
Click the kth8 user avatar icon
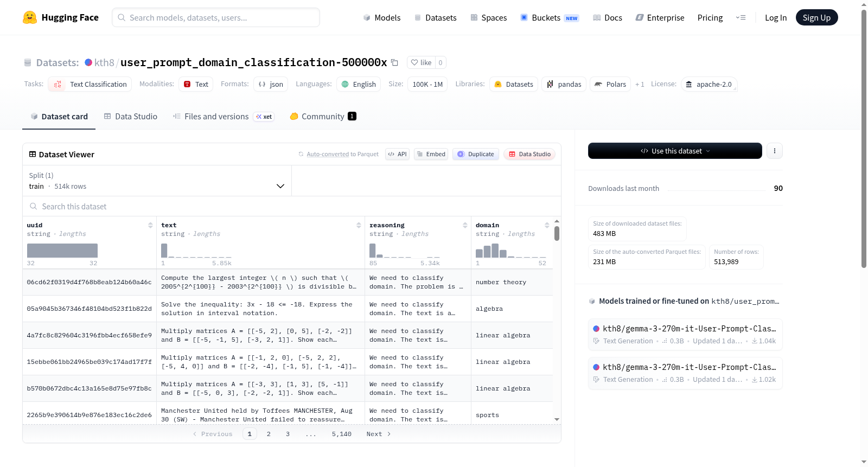pyautogui.click(x=88, y=62)
